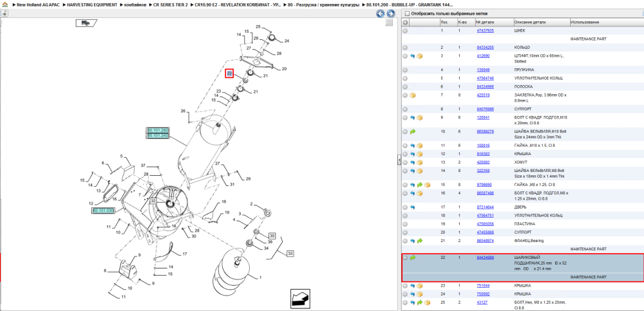Open part number link 47564746
644x311 pixels.
485,78
